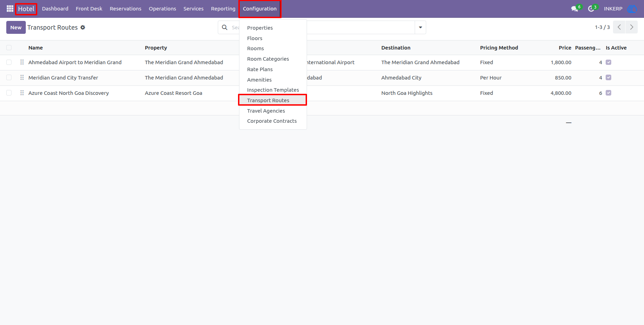The height and width of the screenshot is (325, 644).
Task: Click the user avatar icon
Action: click(632, 9)
